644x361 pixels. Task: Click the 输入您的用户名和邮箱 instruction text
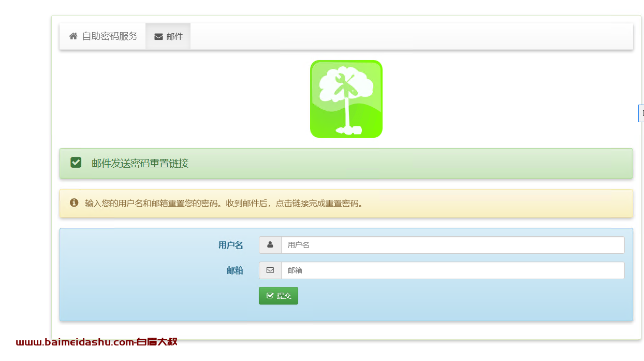pos(225,204)
